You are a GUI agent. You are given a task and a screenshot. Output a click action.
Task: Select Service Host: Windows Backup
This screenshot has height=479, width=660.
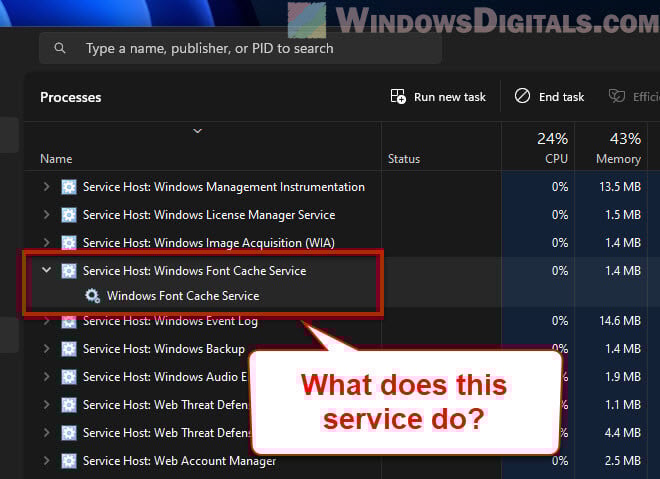(x=163, y=349)
